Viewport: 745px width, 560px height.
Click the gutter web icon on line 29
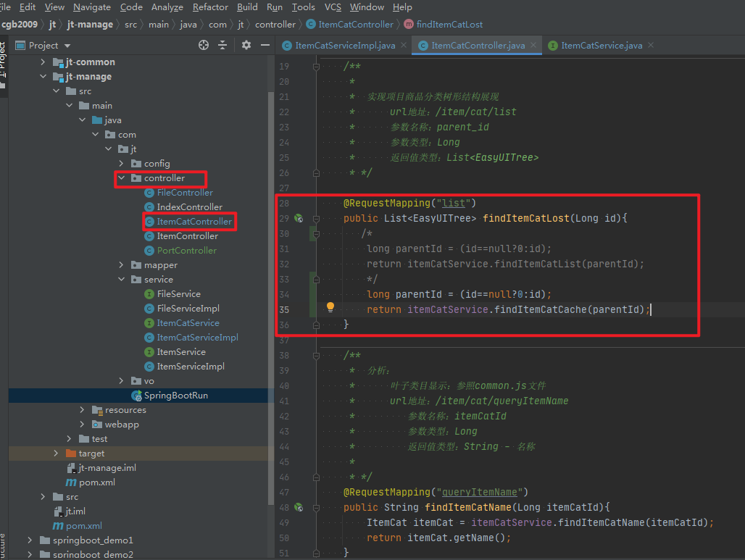pyautogui.click(x=299, y=219)
